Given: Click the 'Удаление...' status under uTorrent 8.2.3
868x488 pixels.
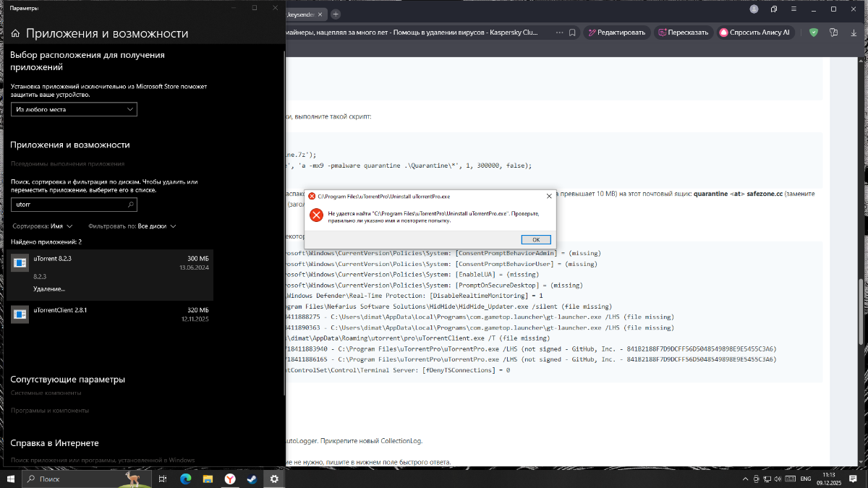Looking at the screenshot, I should (x=49, y=289).
